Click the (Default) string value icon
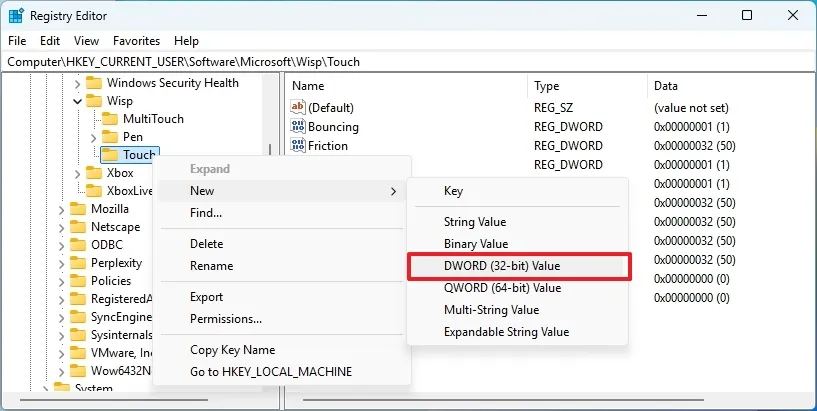This screenshot has height=411, width=817. click(297, 107)
